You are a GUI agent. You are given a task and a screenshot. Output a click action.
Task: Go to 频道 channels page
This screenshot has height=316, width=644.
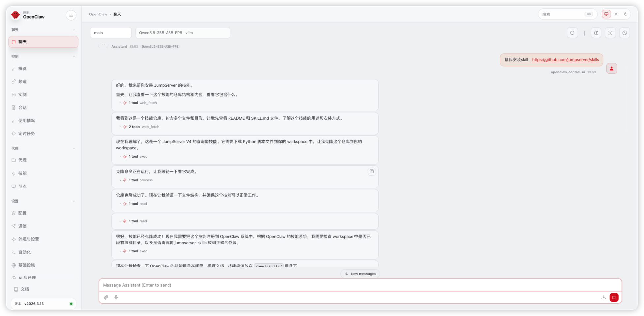(44, 81)
